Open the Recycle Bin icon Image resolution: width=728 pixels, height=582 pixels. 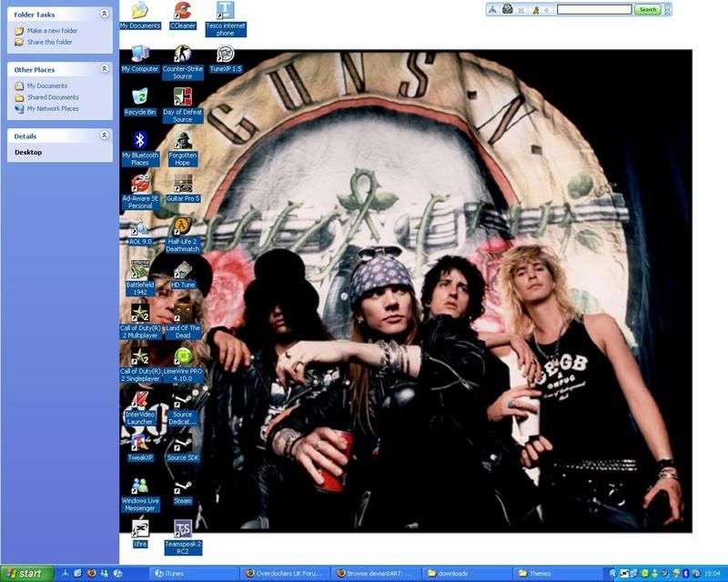coord(140,97)
